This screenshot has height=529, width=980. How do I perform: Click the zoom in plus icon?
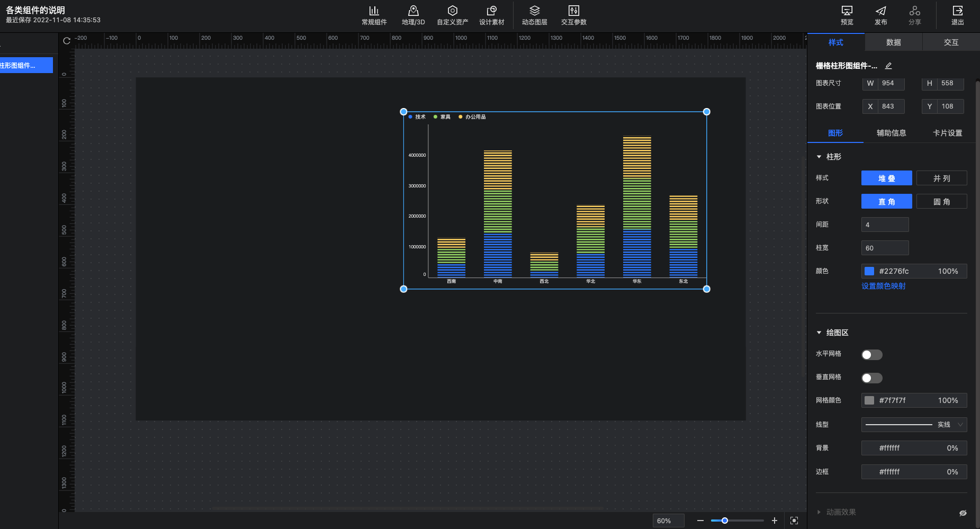[x=775, y=521]
